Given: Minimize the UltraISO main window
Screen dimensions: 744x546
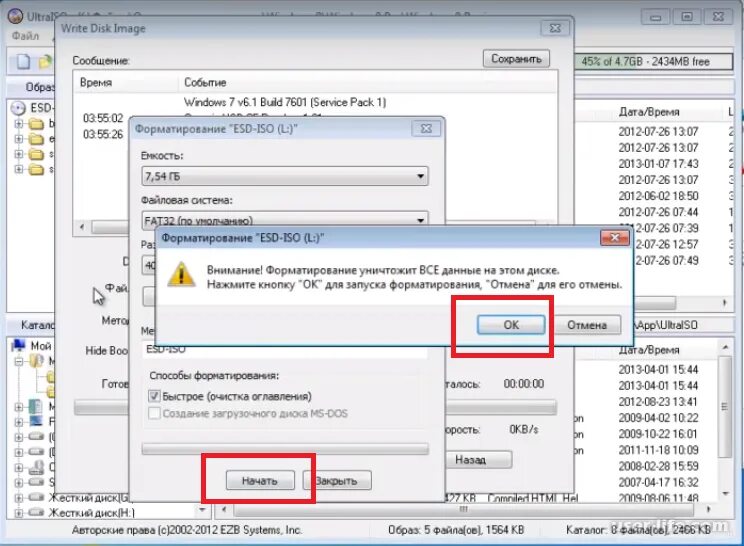Looking at the screenshot, I should pos(656,17).
